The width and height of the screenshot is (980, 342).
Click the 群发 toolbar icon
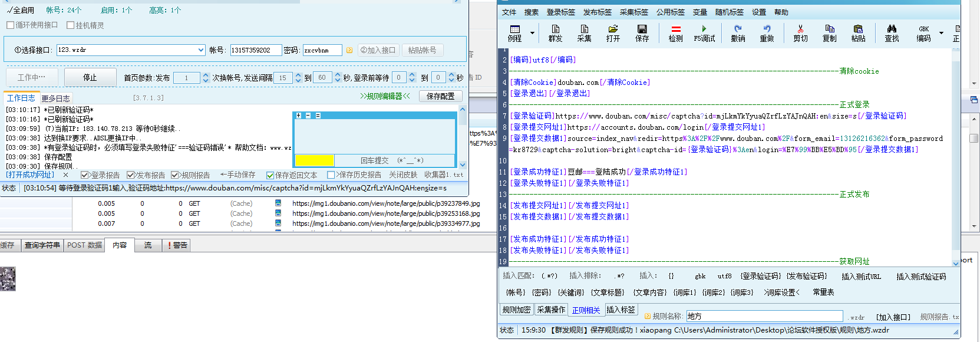point(555,33)
